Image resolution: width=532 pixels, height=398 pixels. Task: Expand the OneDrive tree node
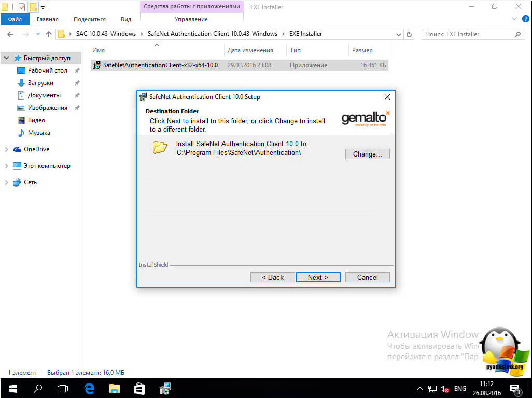(x=6, y=149)
